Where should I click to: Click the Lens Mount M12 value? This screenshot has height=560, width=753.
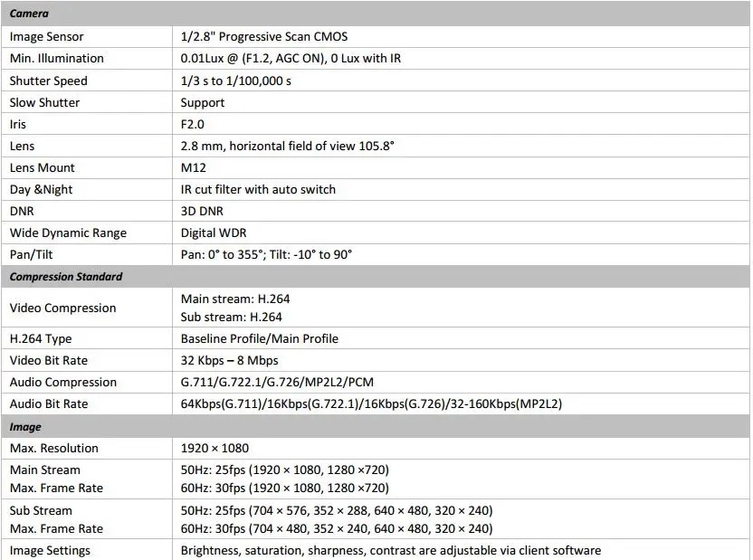pos(194,168)
